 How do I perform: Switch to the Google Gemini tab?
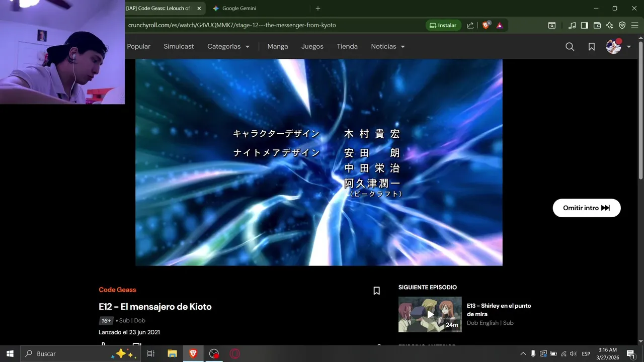(239, 9)
